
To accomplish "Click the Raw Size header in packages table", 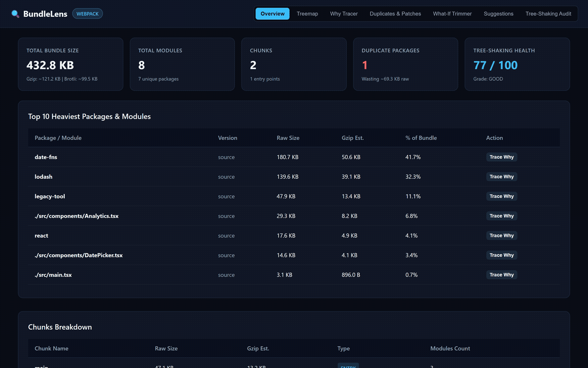I will point(288,138).
